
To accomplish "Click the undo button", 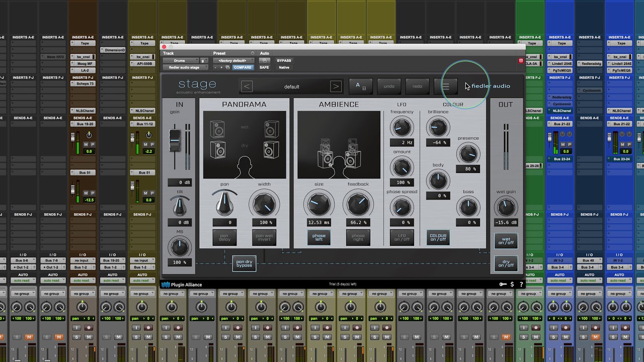I will (x=389, y=86).
